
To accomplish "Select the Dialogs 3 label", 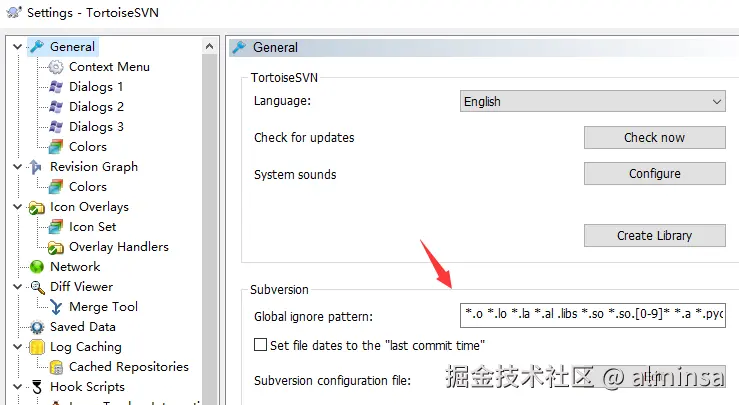I will point(96,127).
